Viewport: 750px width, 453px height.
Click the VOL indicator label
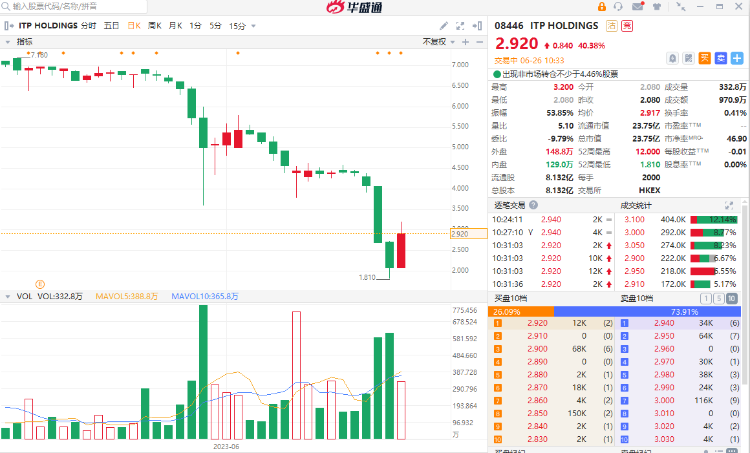coord(24,297)
